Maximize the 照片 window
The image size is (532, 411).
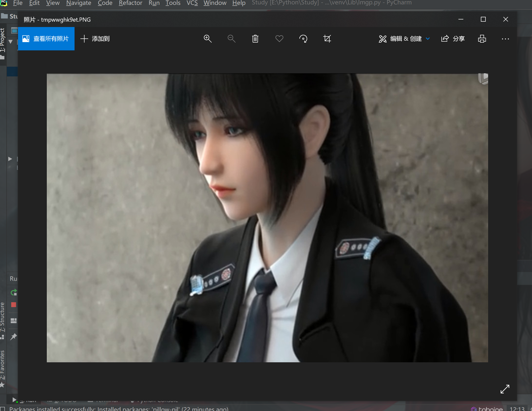click(483, 19)
